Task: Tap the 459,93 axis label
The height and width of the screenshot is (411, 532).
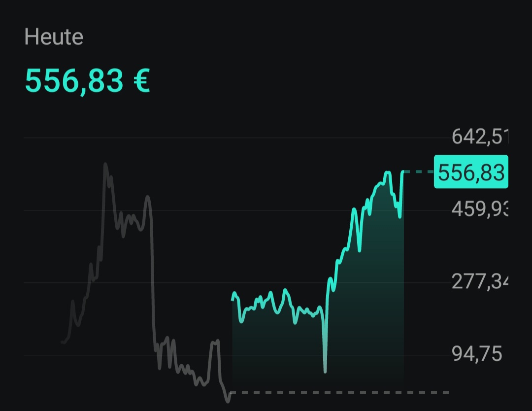Action: pyautogui.click(x=480, y=209)
